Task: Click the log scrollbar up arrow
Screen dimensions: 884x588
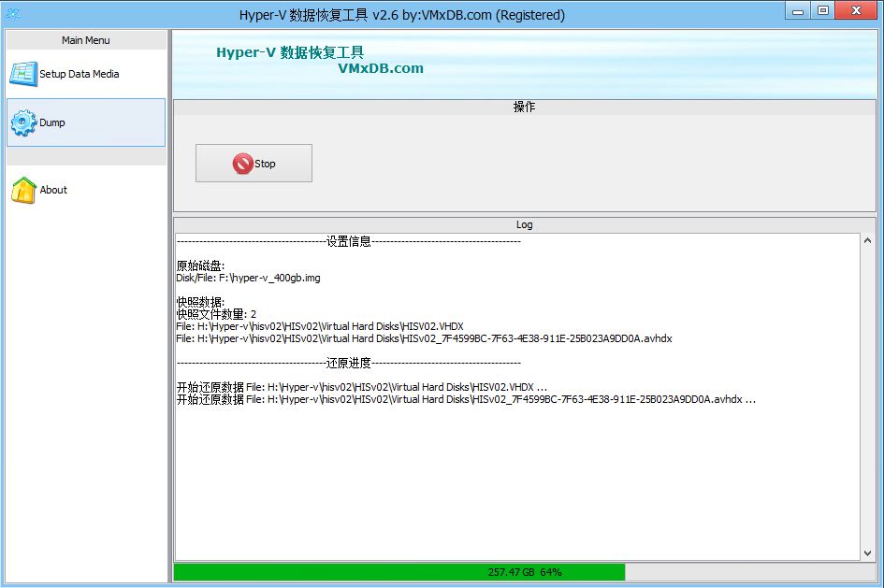Action: pos(868,240)
